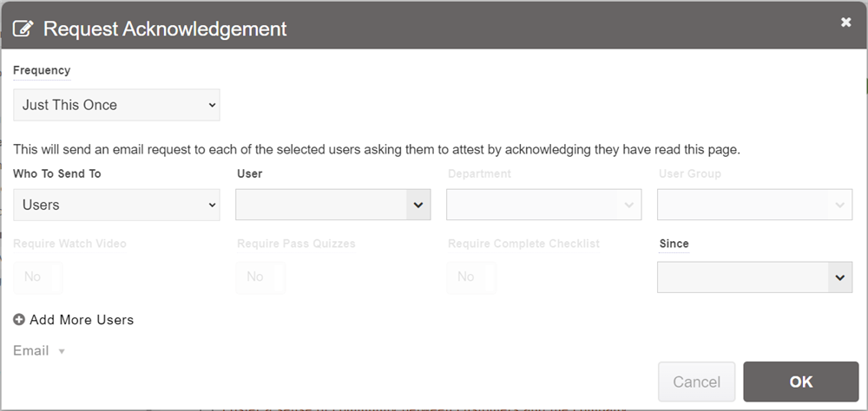The height and width of the screenshot is (411, 868).
Task: Click the Since input field
Action: tap(742, 277)
